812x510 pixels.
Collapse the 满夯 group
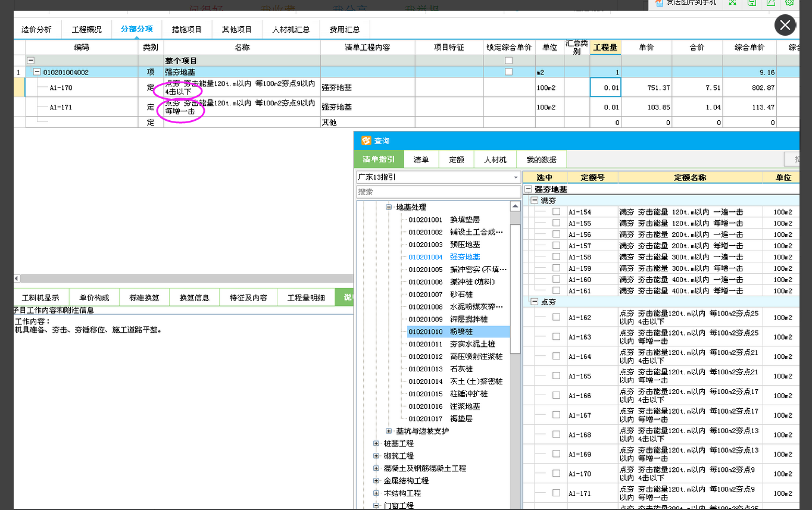click(x=535, y=201)
